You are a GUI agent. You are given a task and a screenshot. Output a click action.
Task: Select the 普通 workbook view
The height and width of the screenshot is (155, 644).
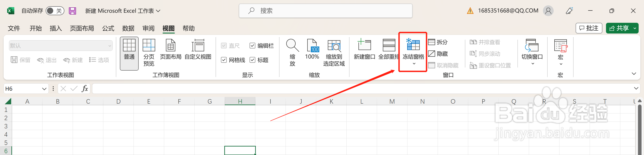click(x=129, y=53)
